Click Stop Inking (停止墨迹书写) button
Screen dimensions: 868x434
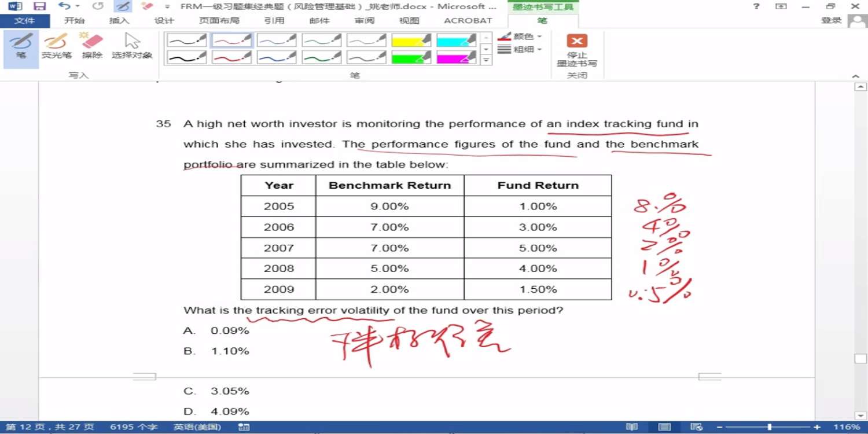click(577, 50)
